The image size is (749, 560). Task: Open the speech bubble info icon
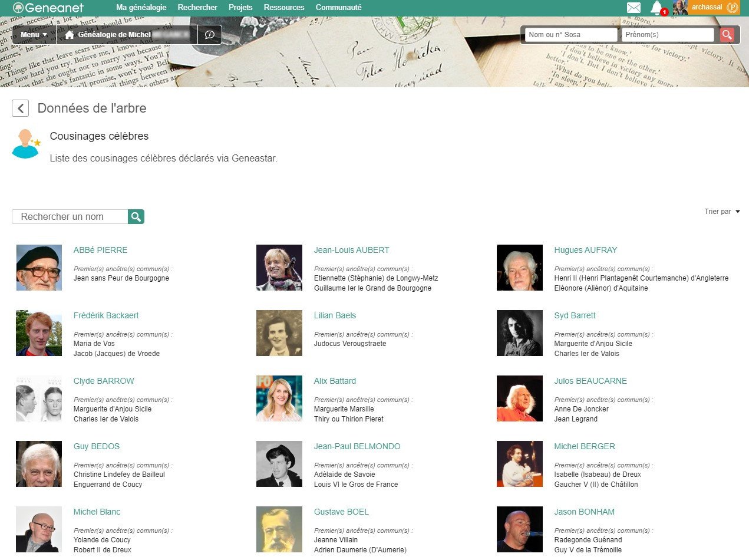point(209,35)
